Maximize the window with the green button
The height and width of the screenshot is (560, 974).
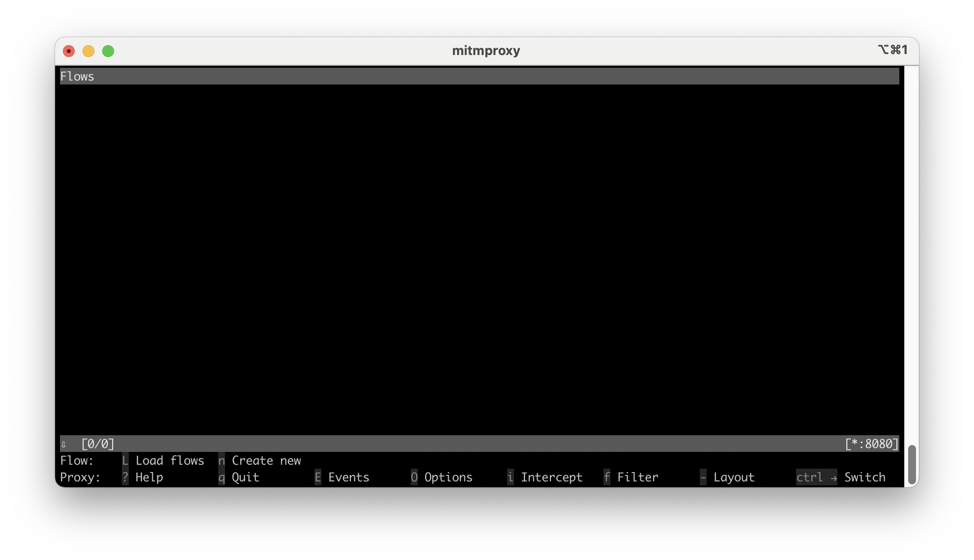click(108, 51)
